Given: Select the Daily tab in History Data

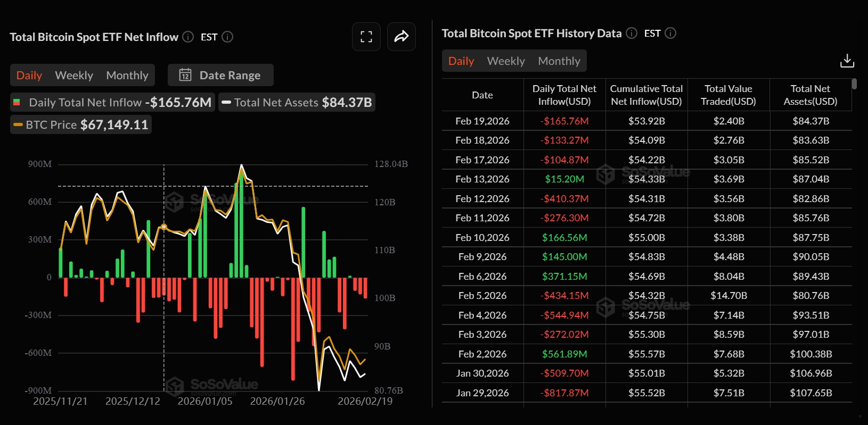Looking at the screenshot, I should click(461, 61).
